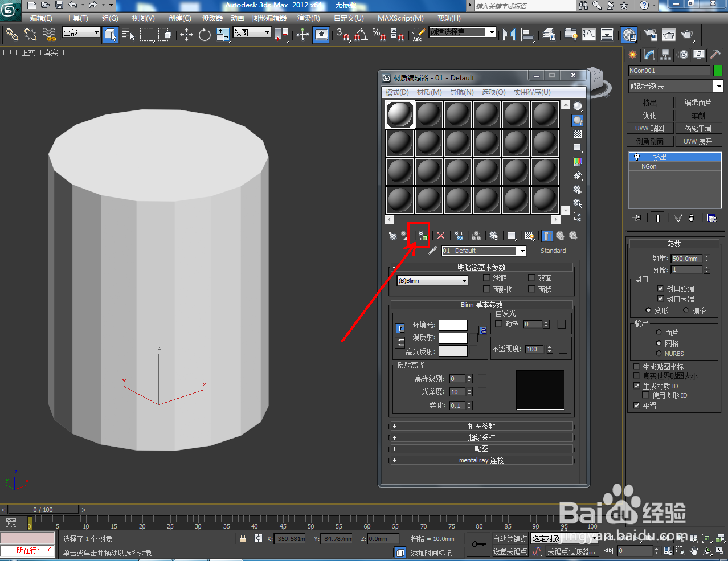Open 修改器列表 modifier list dropdown

(x=675, y=86)
